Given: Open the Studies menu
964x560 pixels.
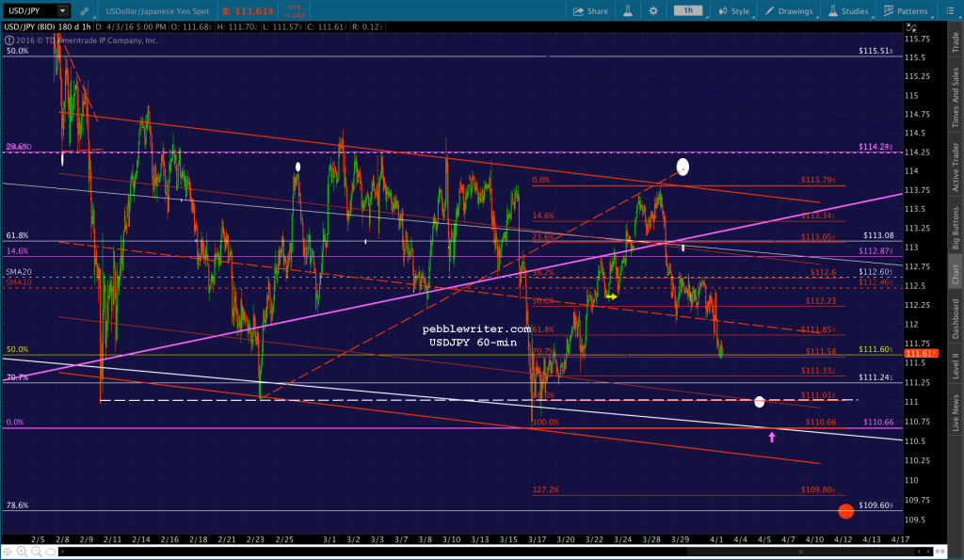Looking at the screenshot, I should [848, 11].
